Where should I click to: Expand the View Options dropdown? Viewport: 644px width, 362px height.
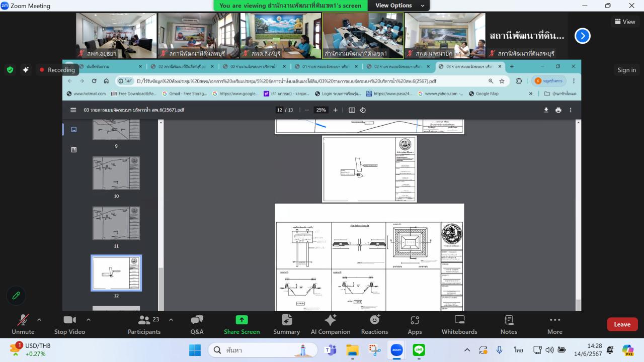point(399,6)
